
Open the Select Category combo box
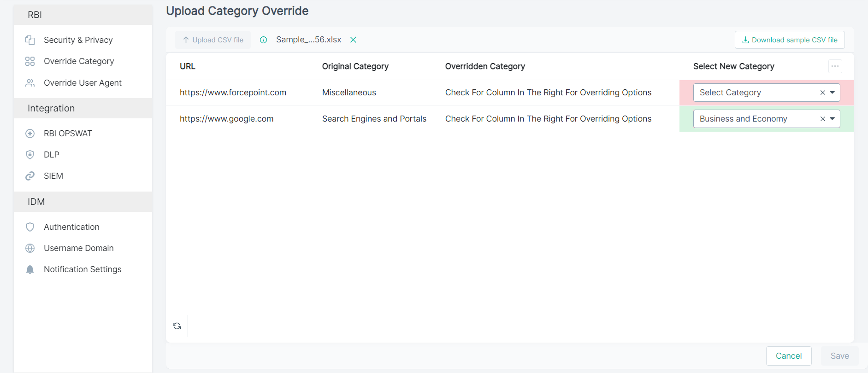(767, 93)
